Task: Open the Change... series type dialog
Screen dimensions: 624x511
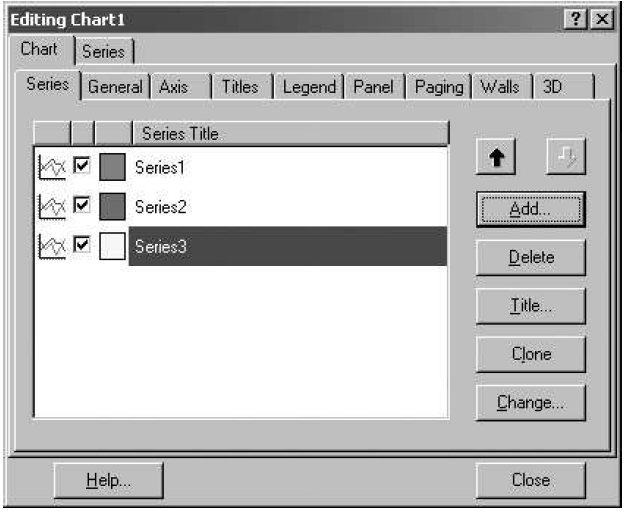Action: pos(531,403)
